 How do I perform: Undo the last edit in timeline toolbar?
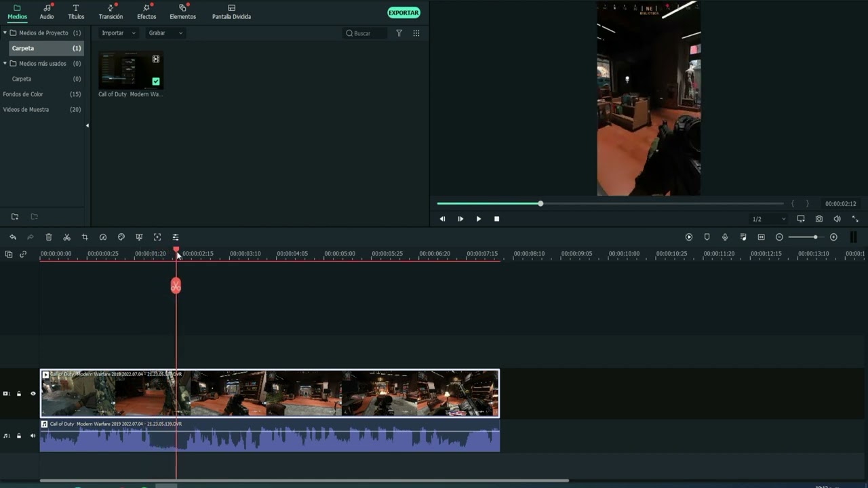tap(12, 237)
